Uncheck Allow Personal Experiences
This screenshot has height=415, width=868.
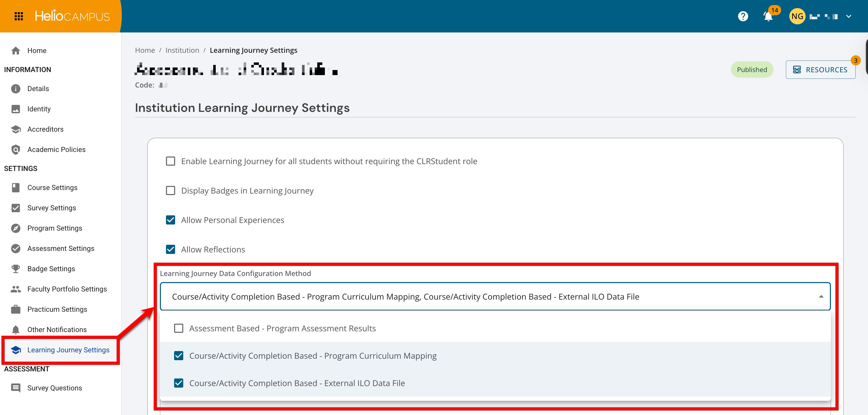pos(171,220)
